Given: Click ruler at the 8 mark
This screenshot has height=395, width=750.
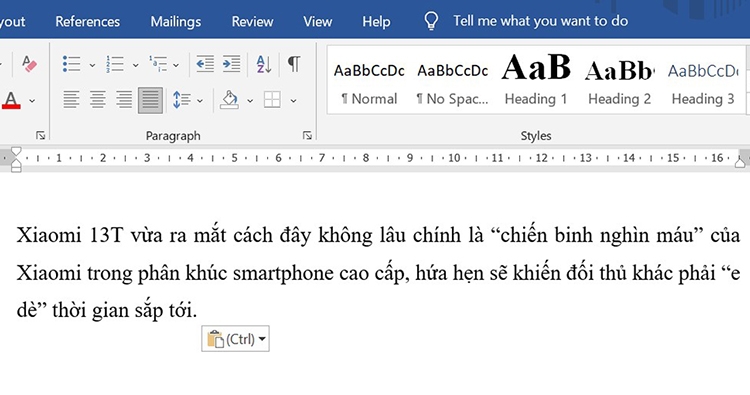Looking at the screenshot, I should coord(365,158).
